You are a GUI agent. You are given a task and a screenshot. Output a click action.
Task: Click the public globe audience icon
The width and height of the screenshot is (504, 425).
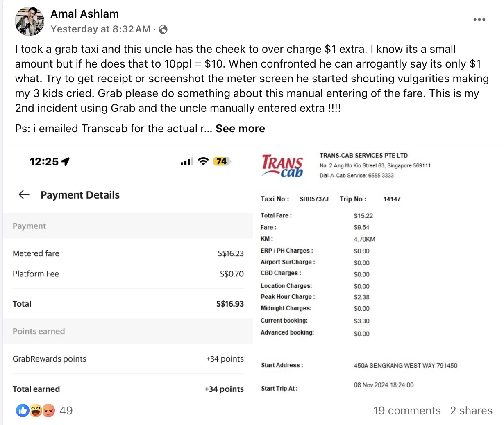point(163,29)
